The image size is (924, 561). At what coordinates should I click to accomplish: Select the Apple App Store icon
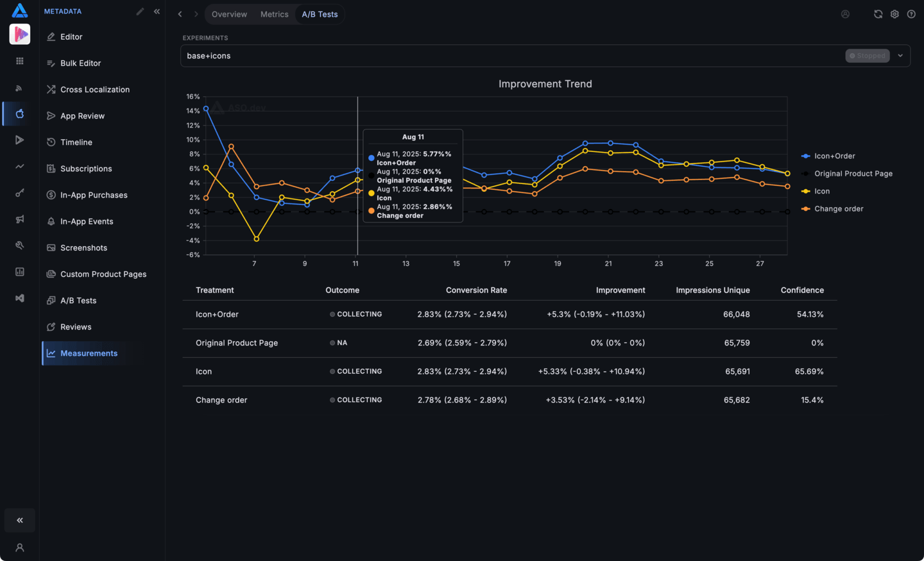click(20, 113)
